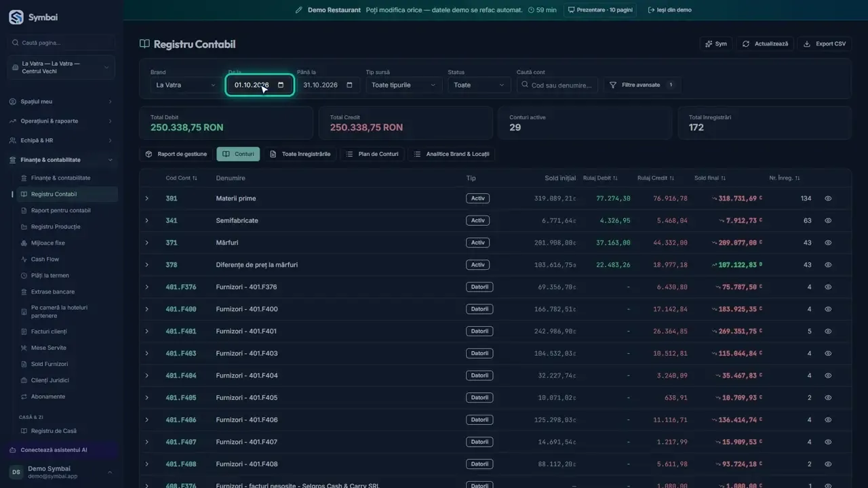
Task: Open the Cash Flow sidebar page
Action: 45,259
